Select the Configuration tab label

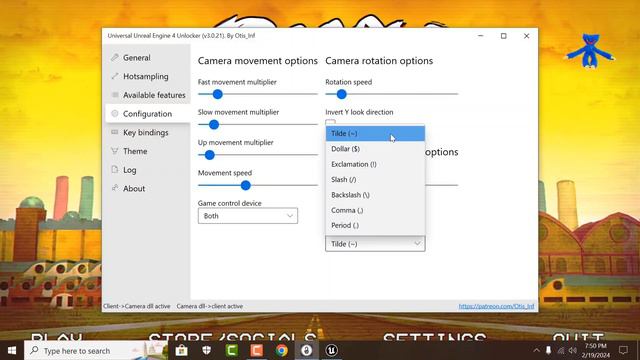(x=147, y=113)
